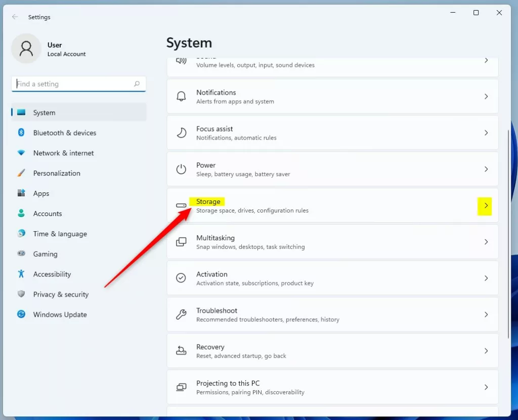Maximize the Settings window
Image resolution: width=518 pixels, height=420 pixels.
click(x=476, y=13)
